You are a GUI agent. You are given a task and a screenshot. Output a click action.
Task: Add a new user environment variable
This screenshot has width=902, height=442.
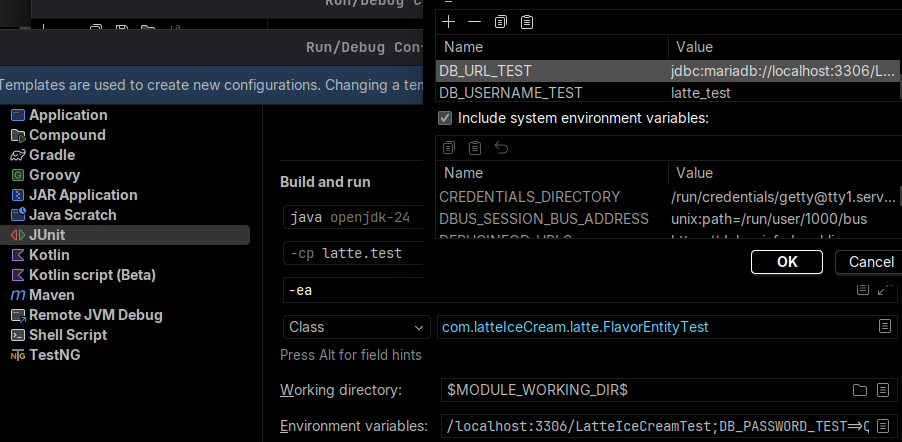point(448,22)
